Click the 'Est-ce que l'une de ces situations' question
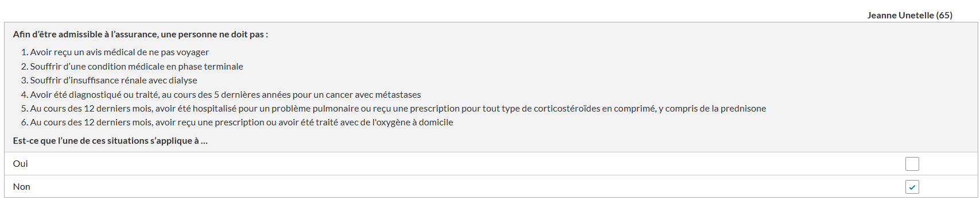This screenshot has height=207, width=980. click(x=110, y=141)
